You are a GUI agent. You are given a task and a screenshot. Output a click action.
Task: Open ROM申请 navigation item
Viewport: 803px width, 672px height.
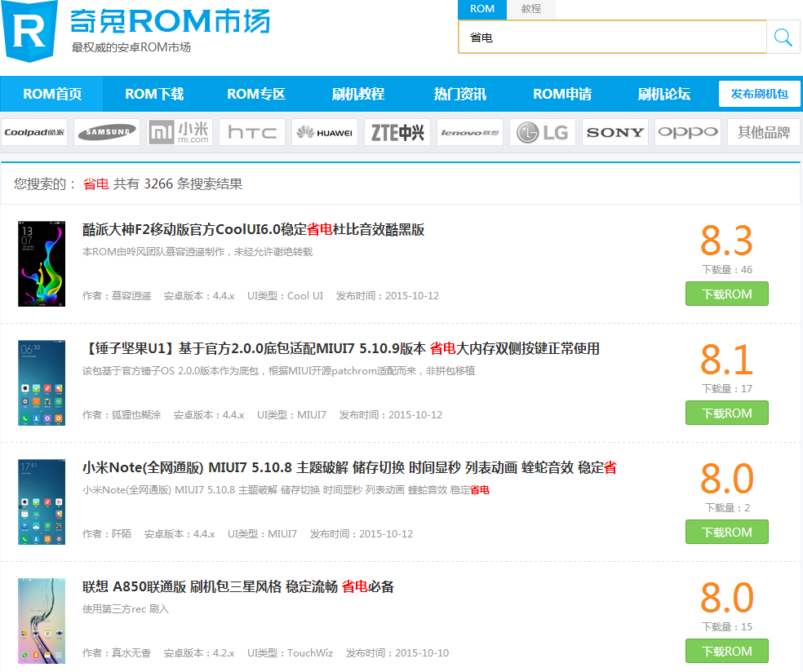click(x=562, y=94)
